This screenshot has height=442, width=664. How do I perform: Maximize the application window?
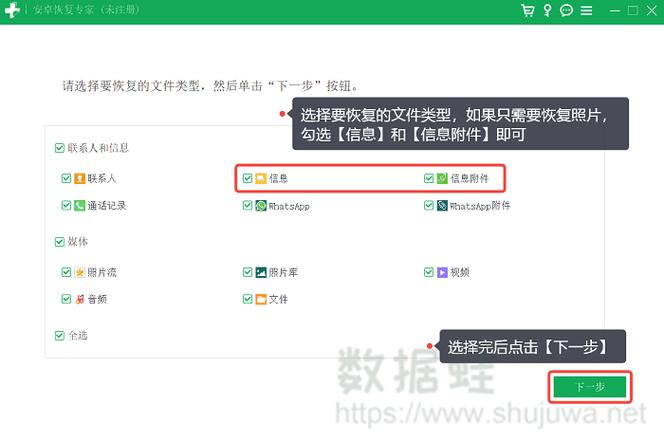pos(633,11)
